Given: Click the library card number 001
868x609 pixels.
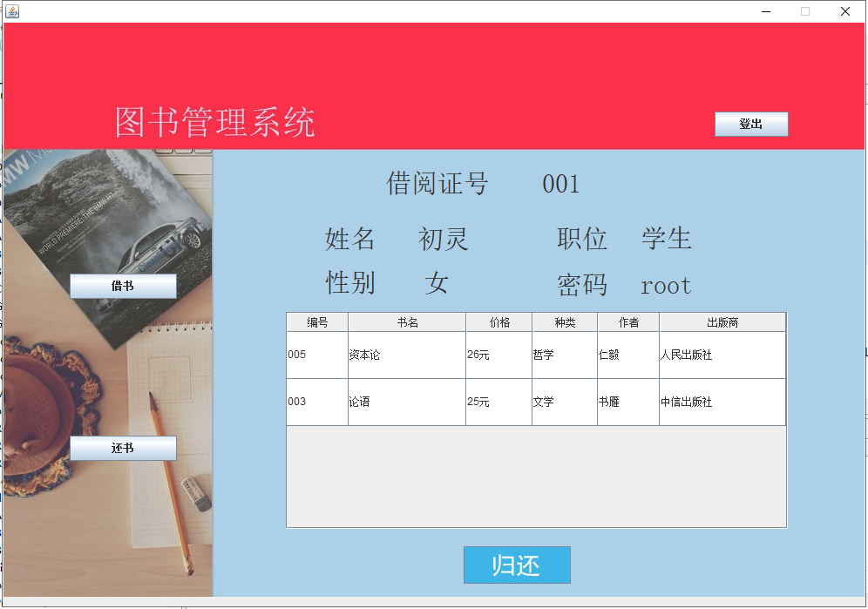Looking at the screenshot, I should [x=560, y=184].
